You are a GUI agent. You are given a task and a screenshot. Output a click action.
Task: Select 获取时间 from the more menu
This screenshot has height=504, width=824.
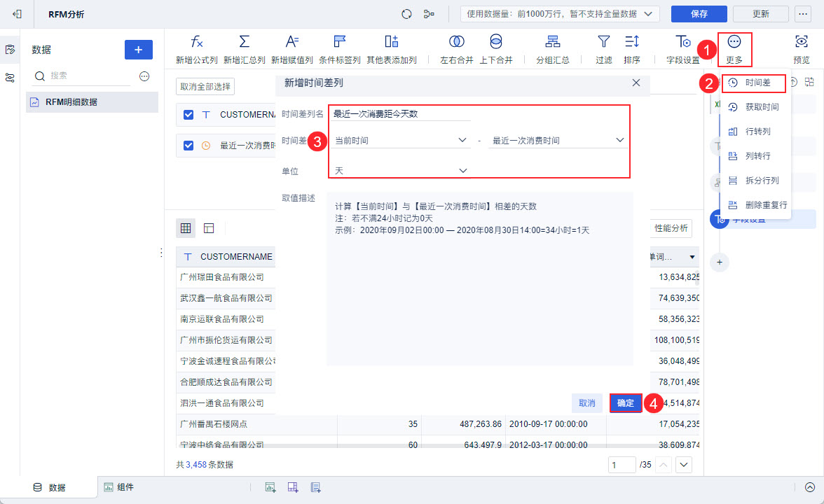coord(754,107)
